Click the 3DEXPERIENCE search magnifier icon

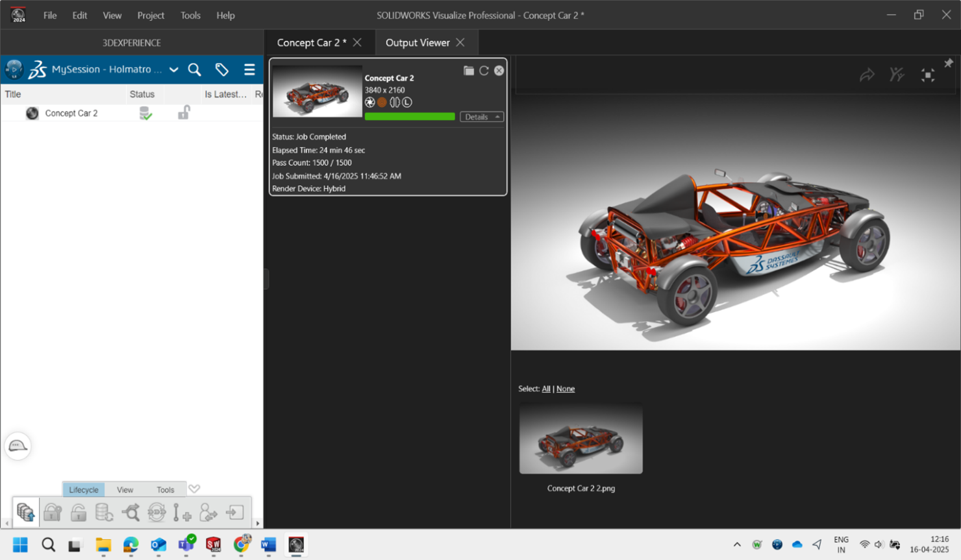(x=194, y=69)
